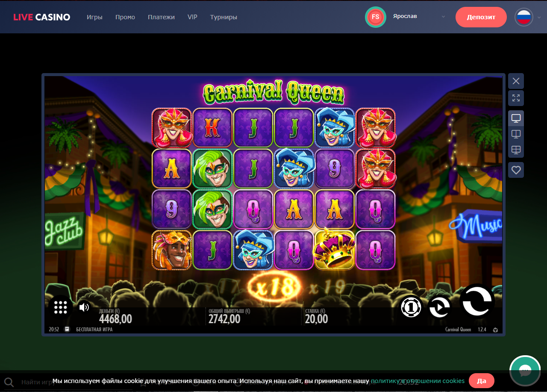Screen dimensions: 547x392
Task: Open the Игры menu item
Action: pyautogui.click(x=94, y=17)
